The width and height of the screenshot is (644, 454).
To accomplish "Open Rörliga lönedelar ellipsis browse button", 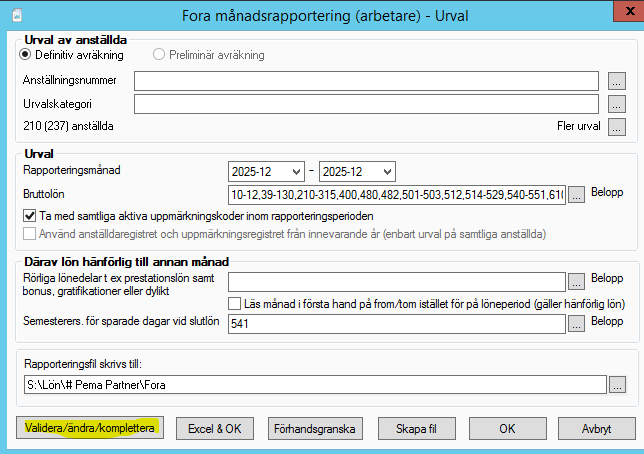I will [x=577, y=283].
